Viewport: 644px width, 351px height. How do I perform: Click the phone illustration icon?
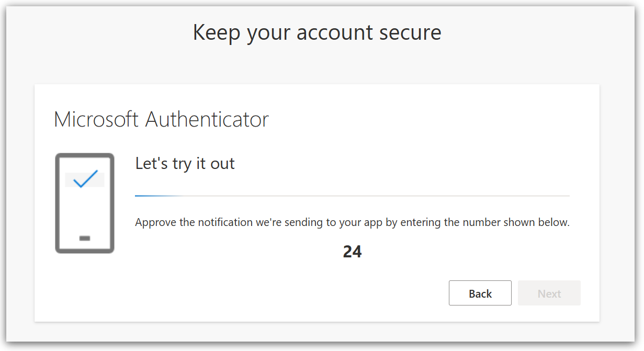coord(85,203)
